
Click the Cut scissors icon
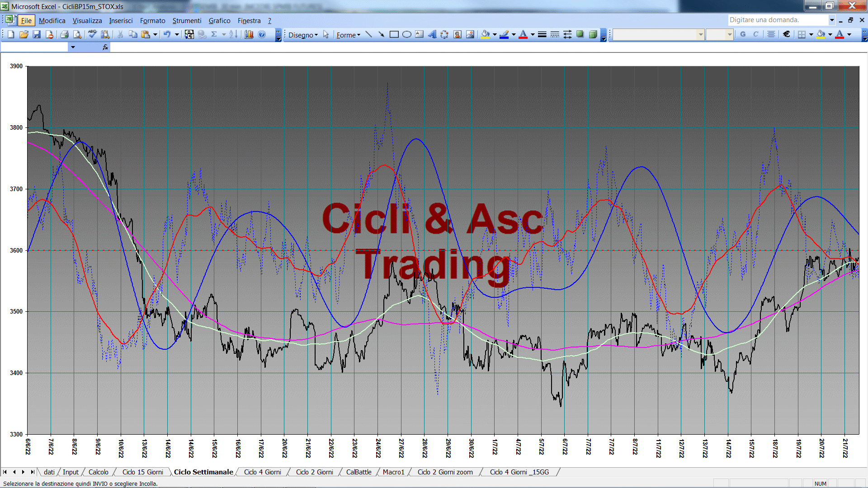120,34
